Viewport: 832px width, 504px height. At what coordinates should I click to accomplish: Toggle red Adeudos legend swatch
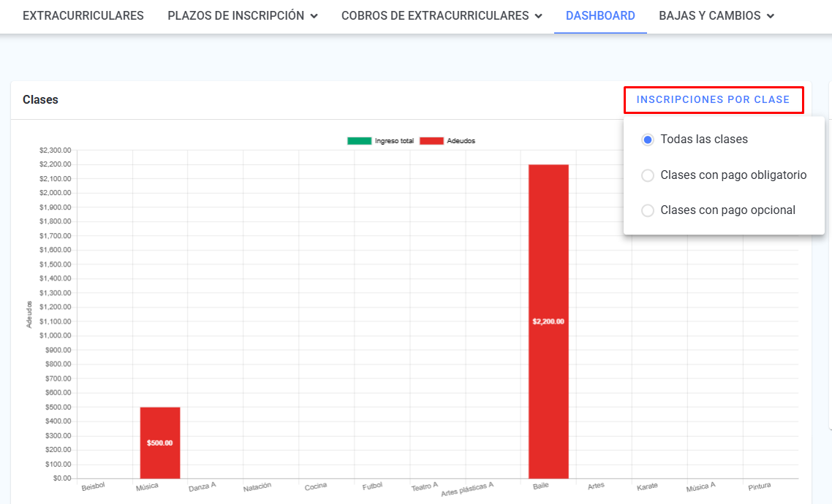click(431, 141)
